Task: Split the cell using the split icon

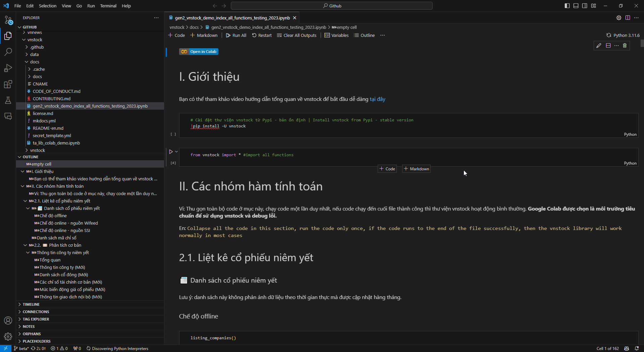Action: [x=608, y=46]
